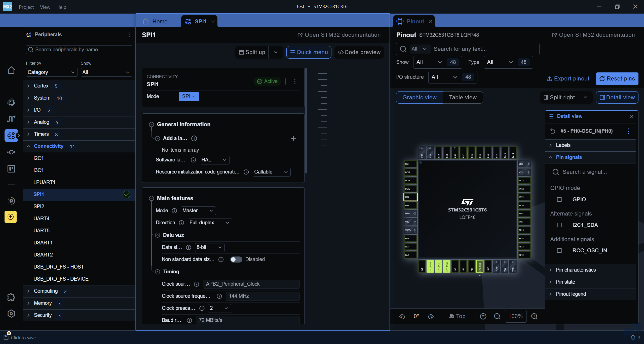Image resolution: width=644 pixels, height=344 pixels.
Task: Enable the I2C1_SDA alternate signal checkbox
Action: 559,225
